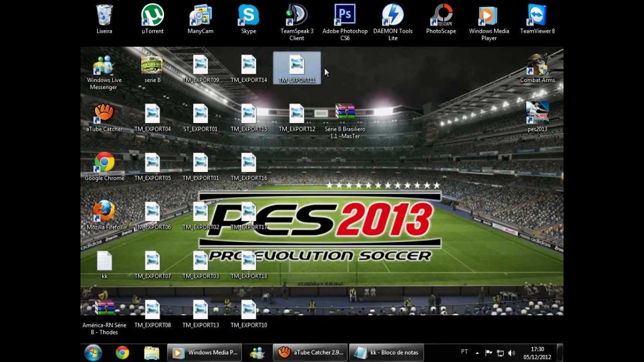This screenshot has height=362, width=644.
Task: Select the Skype desktop icon
Action: (249, 19)
